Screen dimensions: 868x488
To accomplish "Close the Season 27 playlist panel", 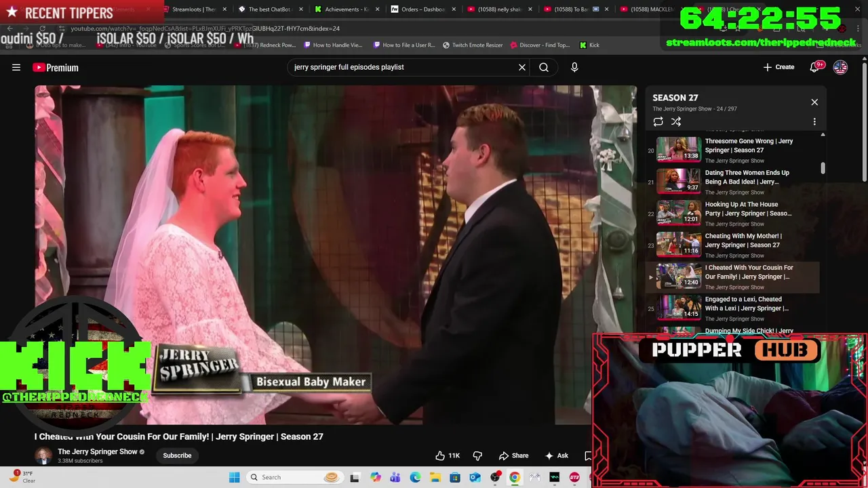I will point(814,102).
